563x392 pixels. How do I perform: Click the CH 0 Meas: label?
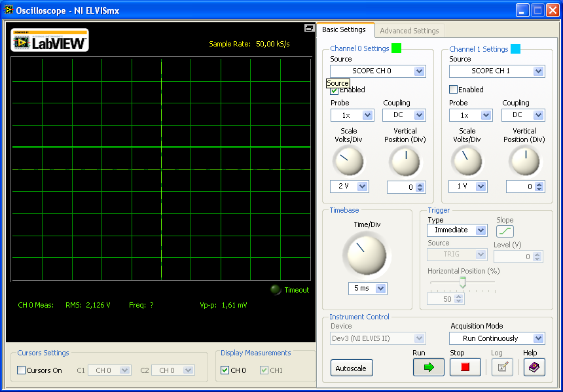point(35,305)
